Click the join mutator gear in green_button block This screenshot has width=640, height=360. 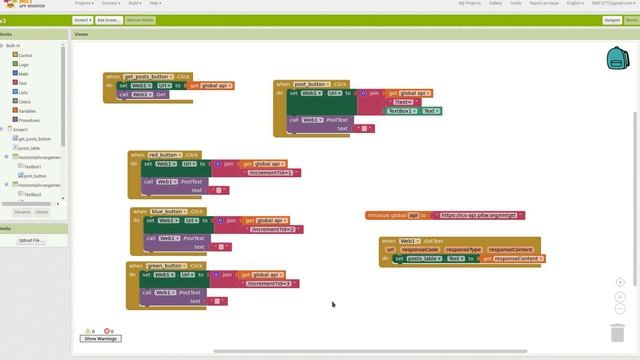point(216,275)
